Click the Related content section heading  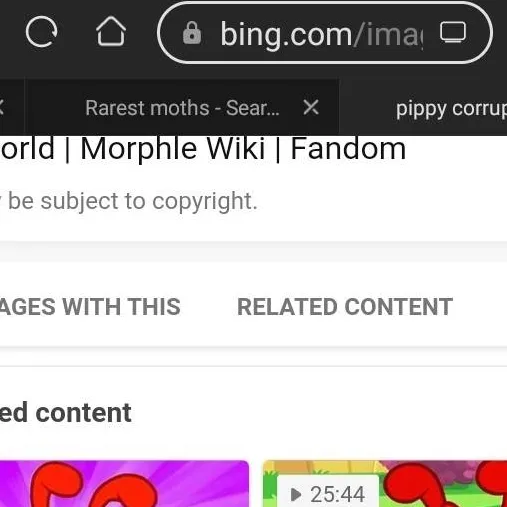(66, 413)
